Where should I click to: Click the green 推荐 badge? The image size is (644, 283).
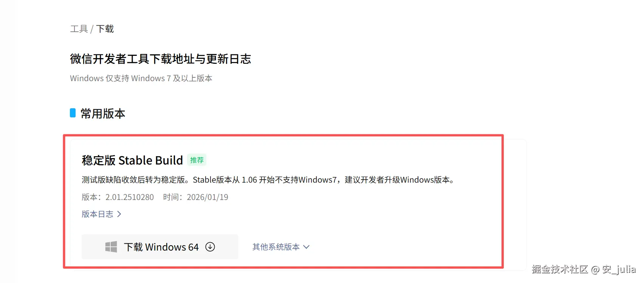point(197,160)
